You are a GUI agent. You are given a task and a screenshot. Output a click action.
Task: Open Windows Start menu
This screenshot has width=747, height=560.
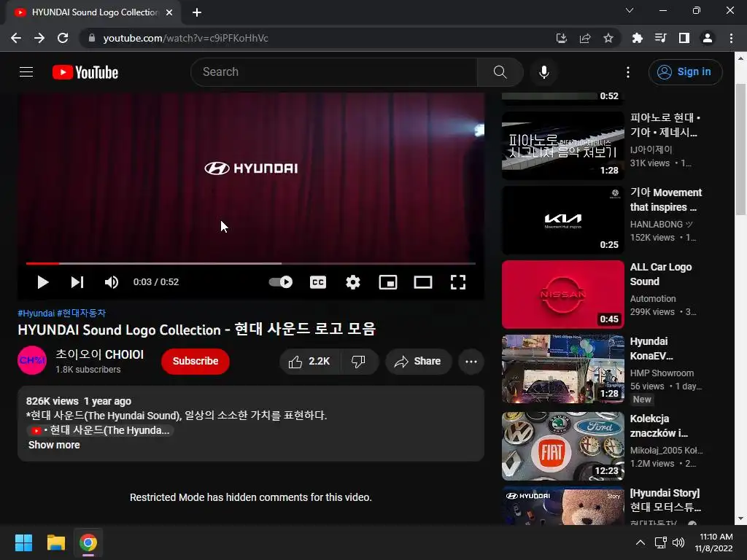coord(23,542)
